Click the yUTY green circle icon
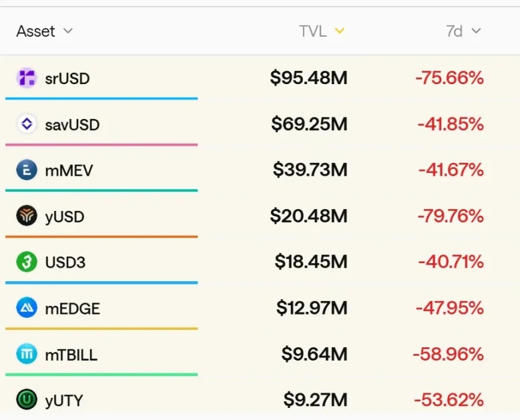The image size is (520, 420). pos(27,400)
